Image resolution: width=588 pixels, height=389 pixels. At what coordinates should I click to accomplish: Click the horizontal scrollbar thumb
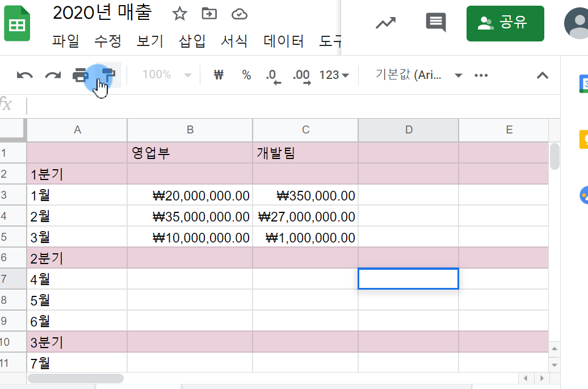click(75, 378)
